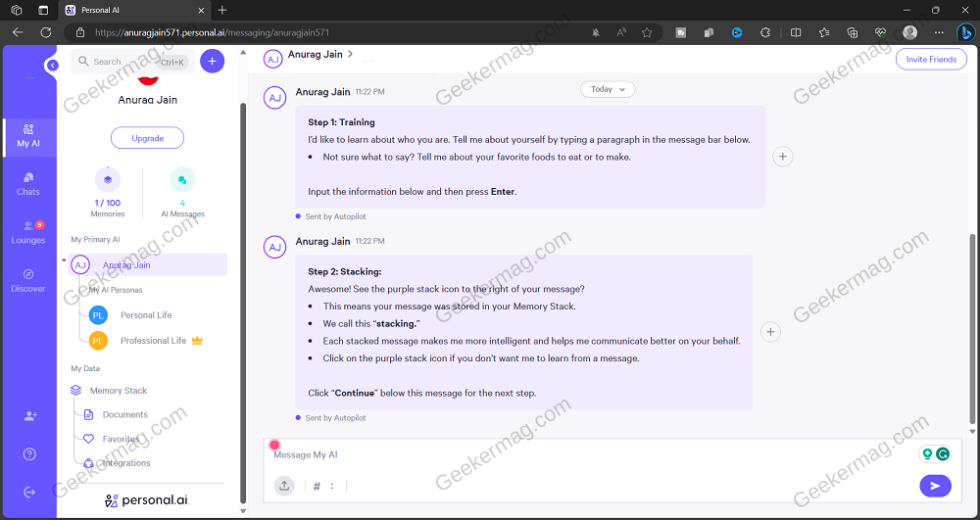Click Read aloud icon in address bar
Screen dimensions: 980x520
[x=621, y=32]
